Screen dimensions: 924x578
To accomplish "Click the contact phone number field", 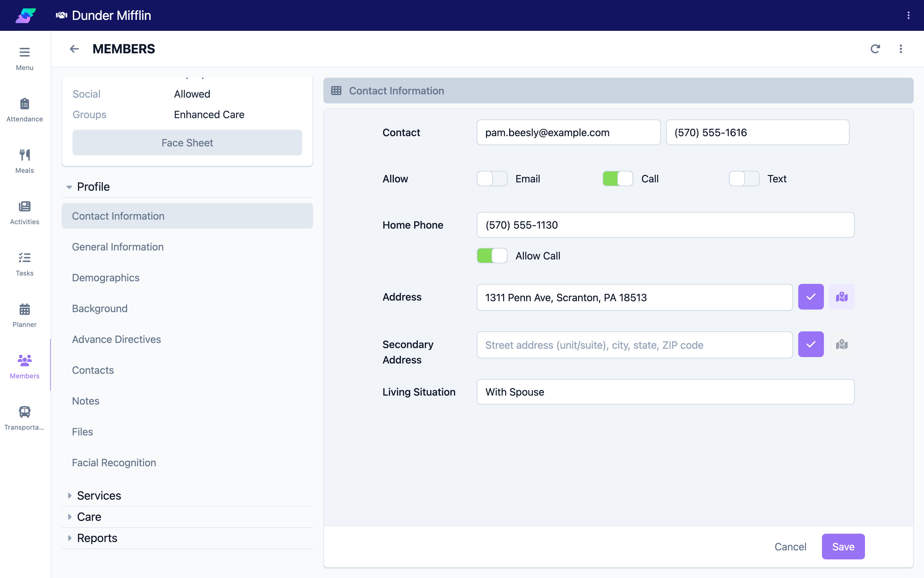I will point(757,132).
